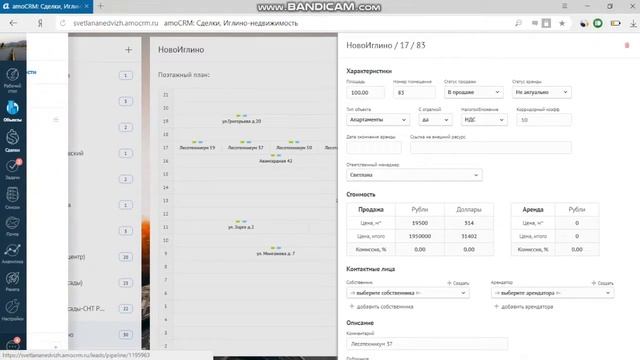The height and width of the screenshot is (360, 640).
Task: Click добавить собственника link
Action: pos(381,307)
